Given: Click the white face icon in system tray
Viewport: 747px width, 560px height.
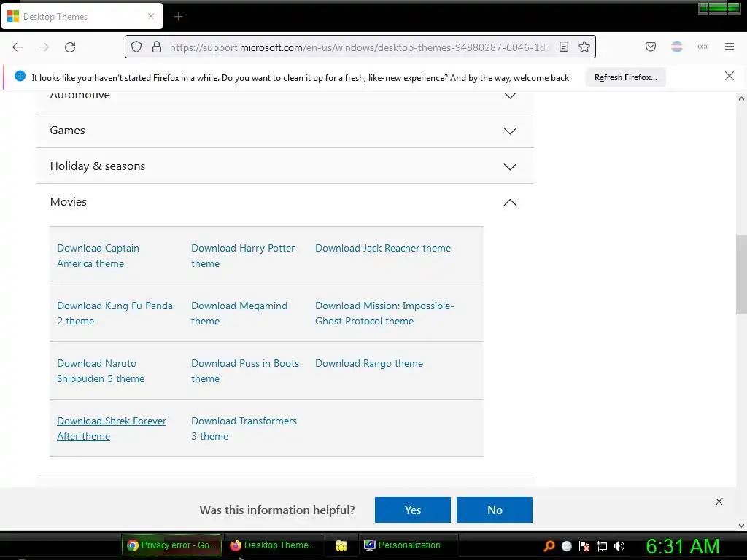Looking at the screenshot, I should (x=566, y=545).
